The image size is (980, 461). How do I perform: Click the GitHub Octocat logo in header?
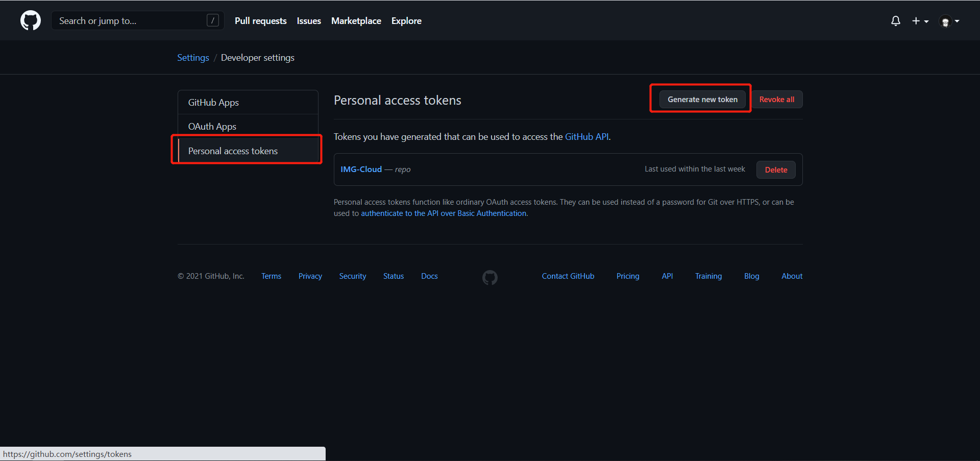[31, 21]
